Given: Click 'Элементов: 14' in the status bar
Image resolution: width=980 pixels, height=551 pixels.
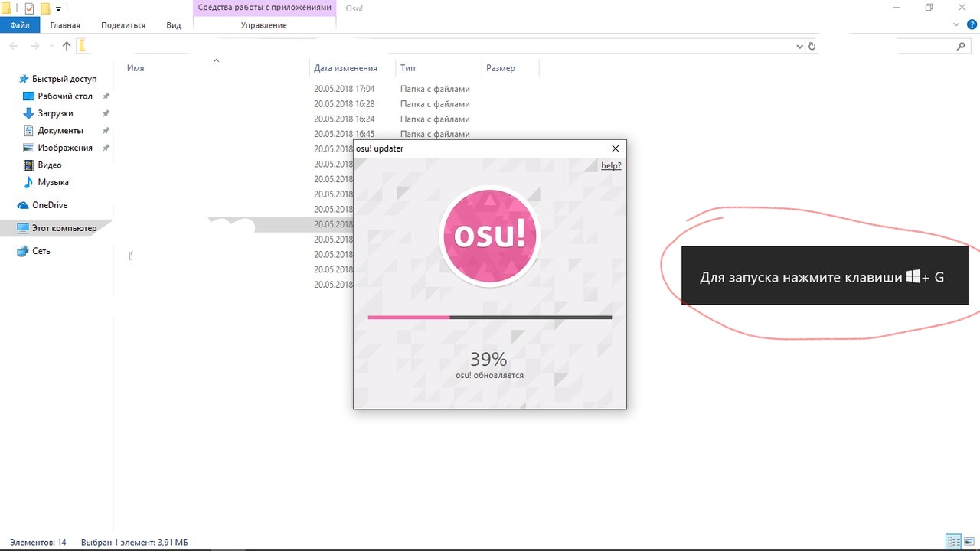Looking at the screenshot, I should click(x=38, y=542).
